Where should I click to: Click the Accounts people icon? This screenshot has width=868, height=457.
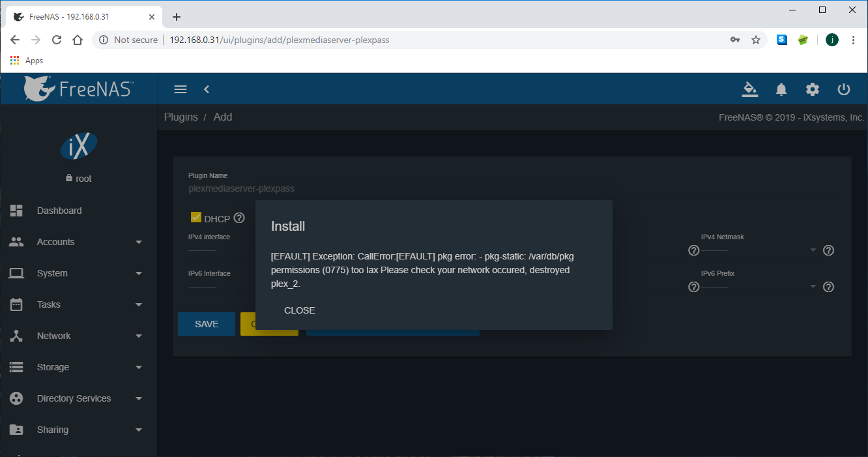click(16, 242)
